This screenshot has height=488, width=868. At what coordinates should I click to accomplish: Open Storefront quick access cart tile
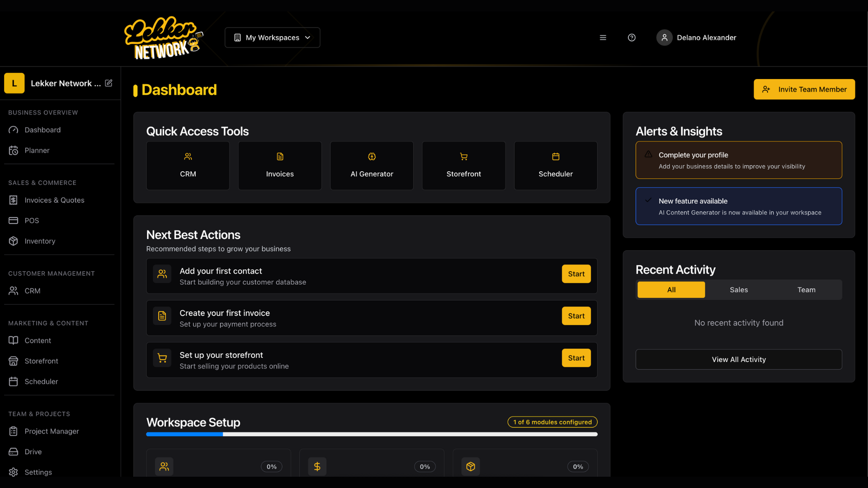[463, 165]
